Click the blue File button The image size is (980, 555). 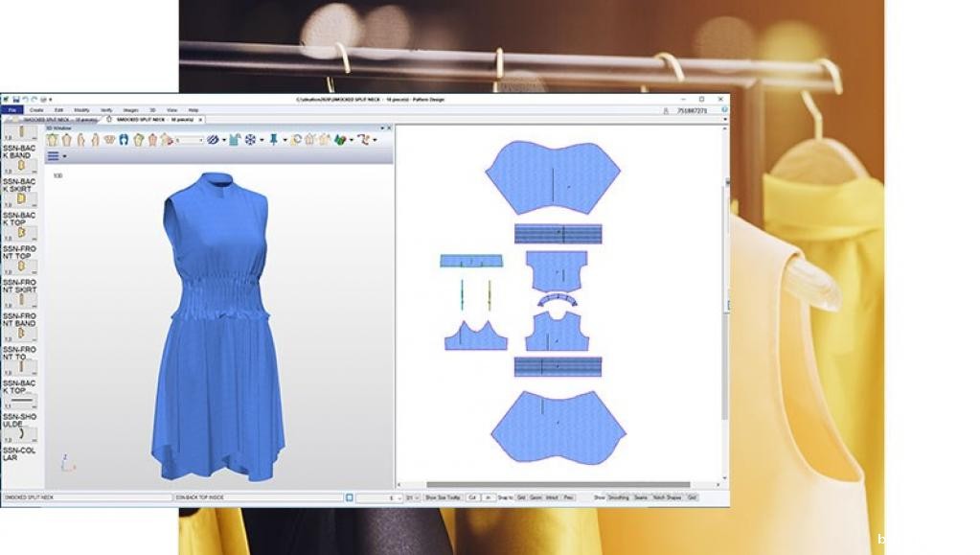point(12,110)
